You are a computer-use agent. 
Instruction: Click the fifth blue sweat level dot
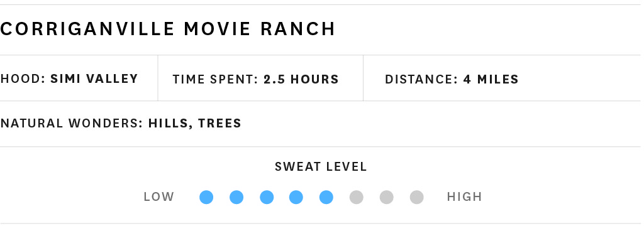pos(326,197)
